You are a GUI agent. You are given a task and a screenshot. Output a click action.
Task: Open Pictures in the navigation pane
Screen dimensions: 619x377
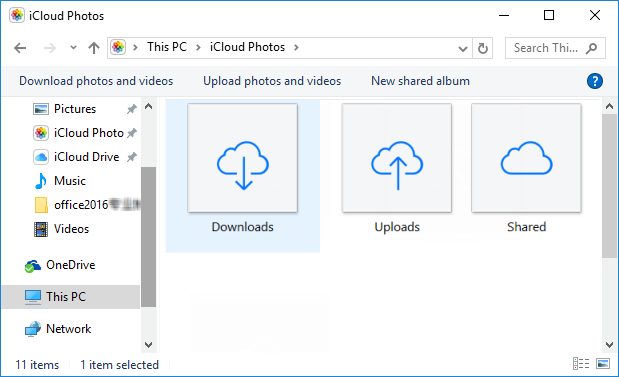click(75, 109)
